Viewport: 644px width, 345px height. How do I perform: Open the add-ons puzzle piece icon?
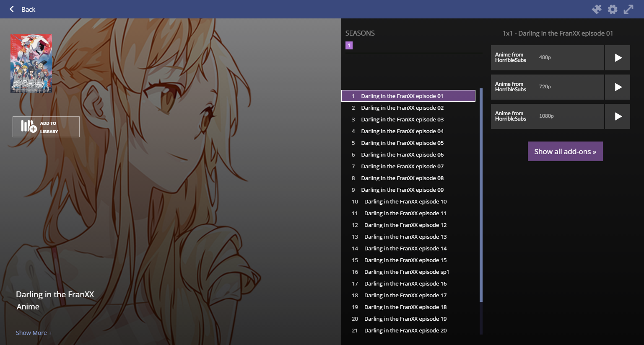pos(597,9)
